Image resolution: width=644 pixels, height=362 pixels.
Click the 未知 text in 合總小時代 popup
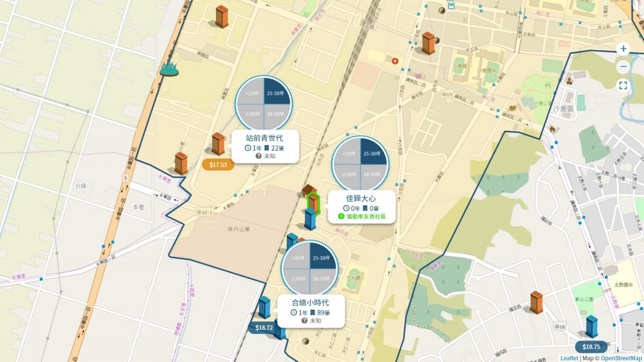(316, 321)
